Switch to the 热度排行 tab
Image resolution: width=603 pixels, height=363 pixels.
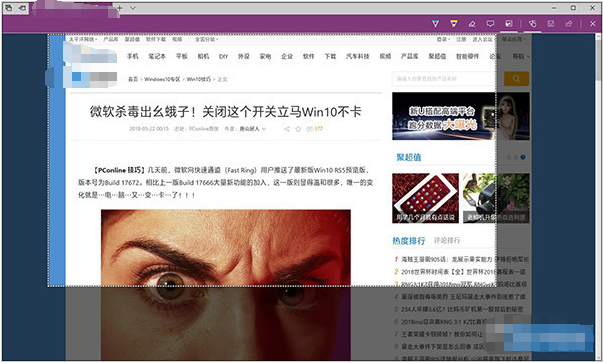409,241
